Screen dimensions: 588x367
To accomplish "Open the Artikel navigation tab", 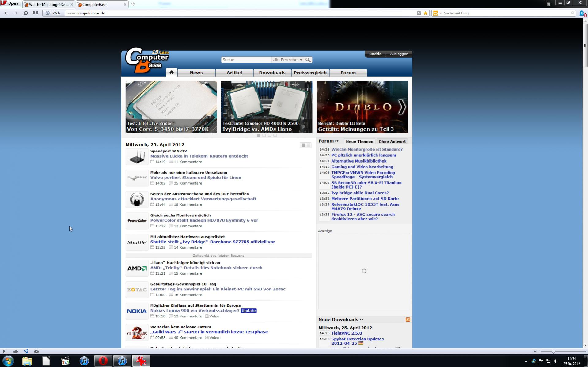I will (x=234, y=73).
